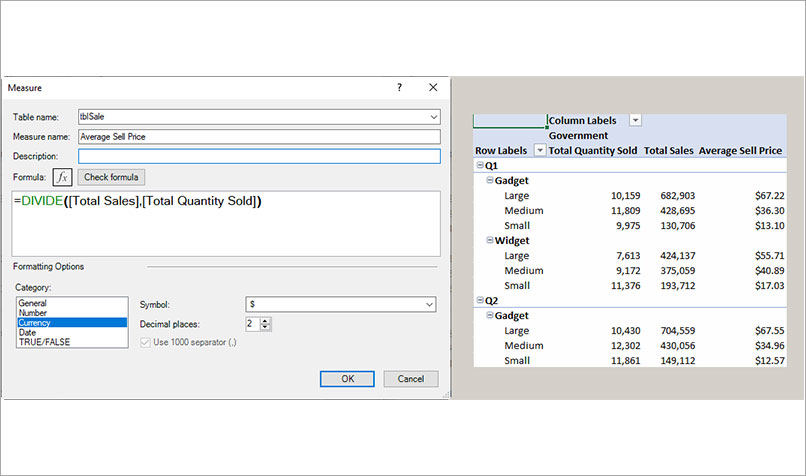
Task: Collapse the Q1 group
Action: (x=480, y=165)
